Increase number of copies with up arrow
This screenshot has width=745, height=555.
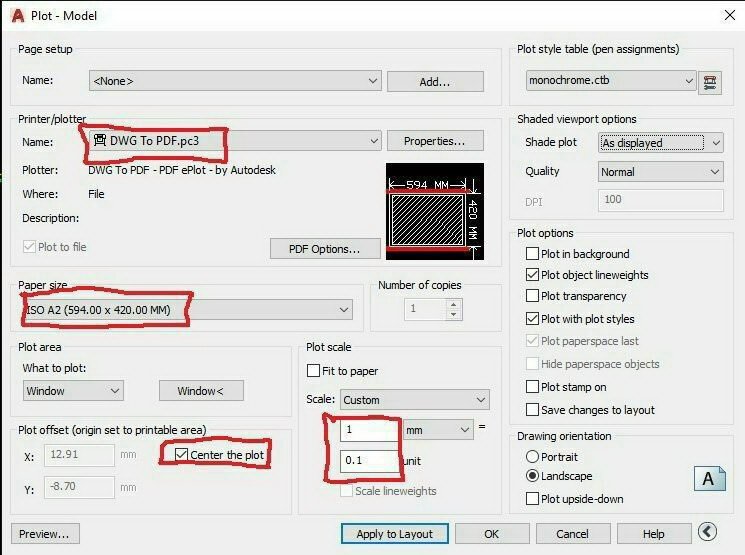tap(454, 304)
